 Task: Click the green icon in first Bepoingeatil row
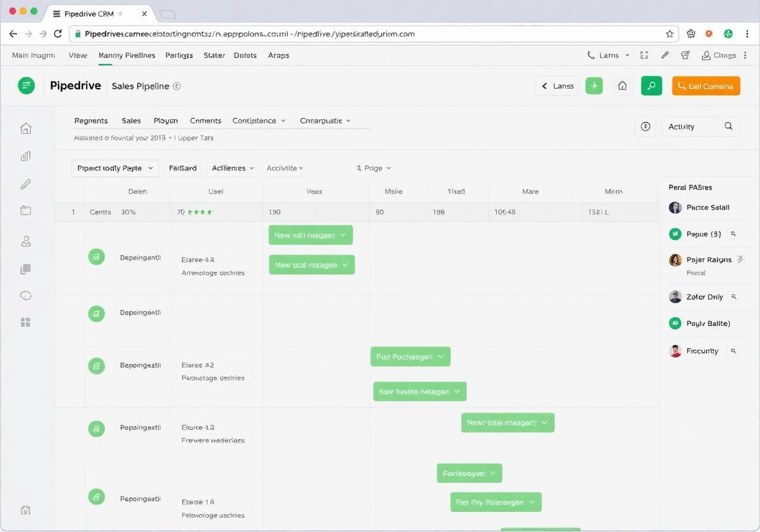pyautogui.click(x=96, y=257)
